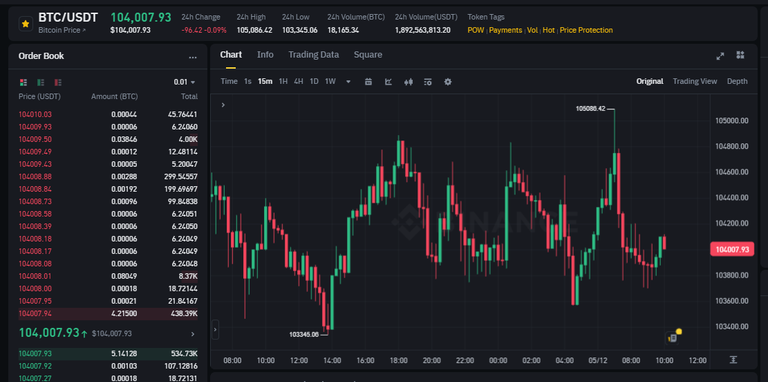Expand chart to fullscreen
768x382 pixels.
coord(720,56)
